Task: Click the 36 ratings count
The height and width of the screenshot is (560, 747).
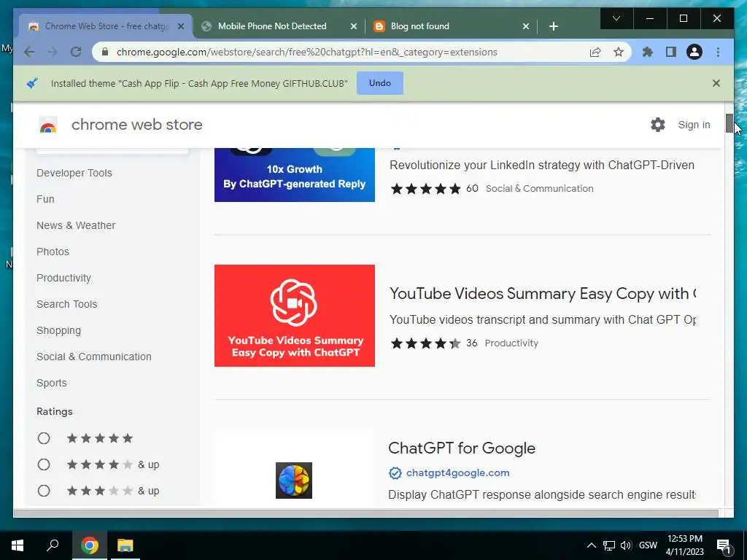Action: (472, 343)
